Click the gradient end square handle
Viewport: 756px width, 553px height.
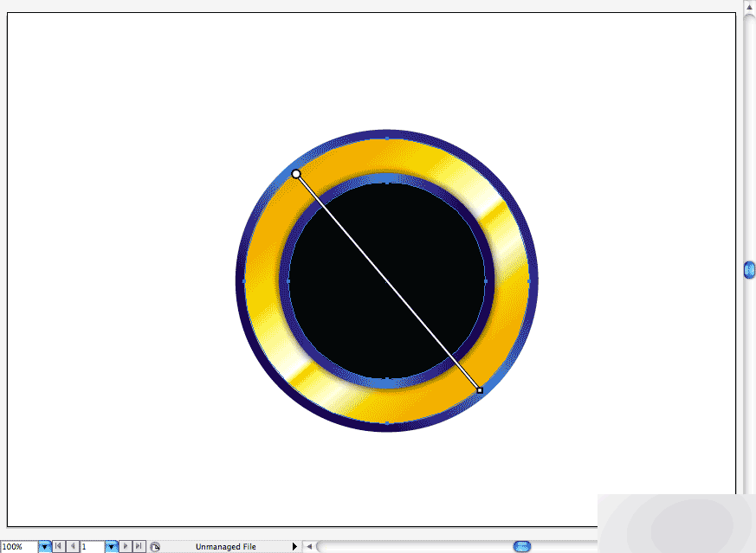(x=480, y=390)
